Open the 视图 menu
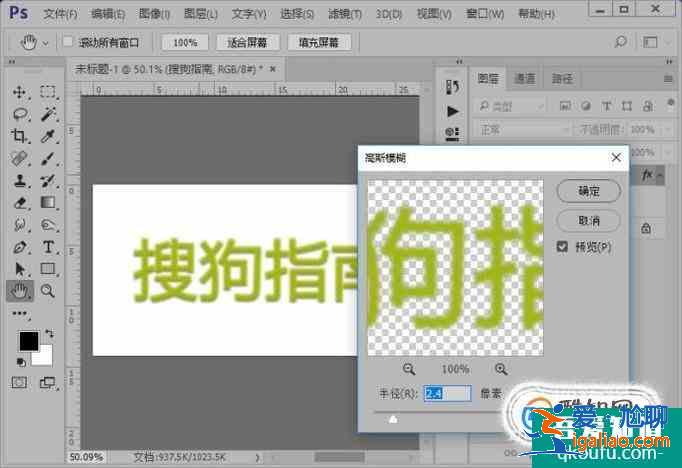This screenshot has width=682, height=468. click(434, 14)
